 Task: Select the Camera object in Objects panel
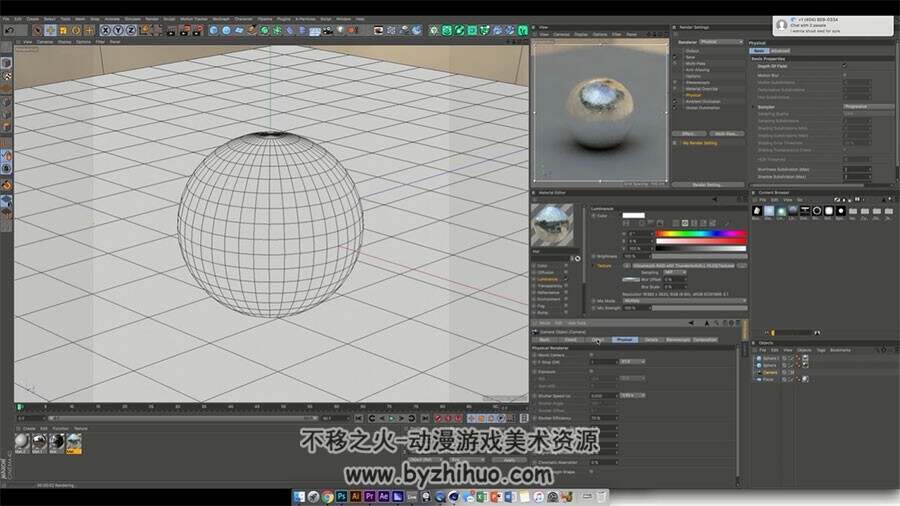(770, 372)
